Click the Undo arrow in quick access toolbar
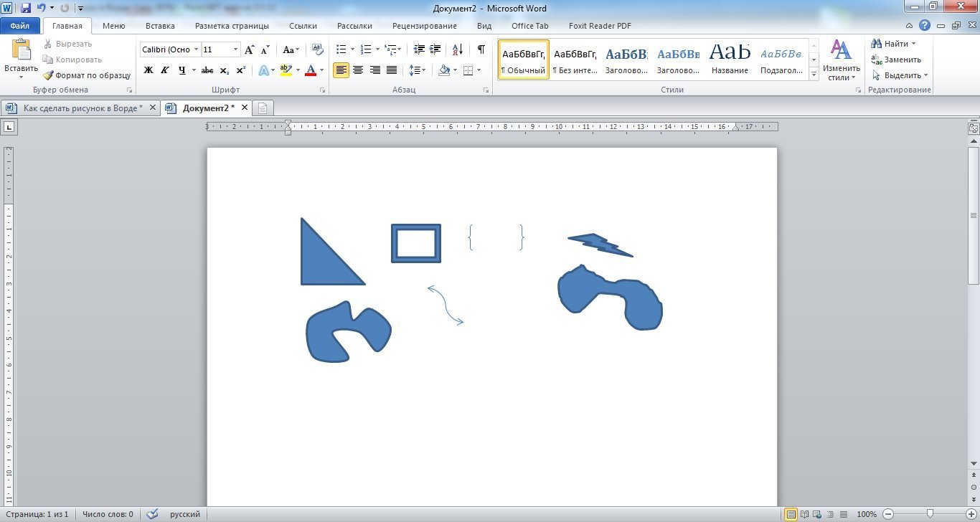Screen dimensions: 980x522 tap(42, 8)
